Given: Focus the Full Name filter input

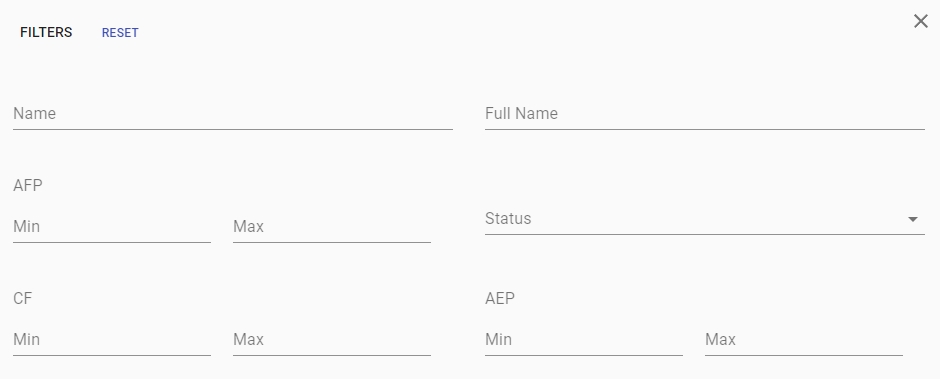Looking at the screenshot, I should pos(704,114).
